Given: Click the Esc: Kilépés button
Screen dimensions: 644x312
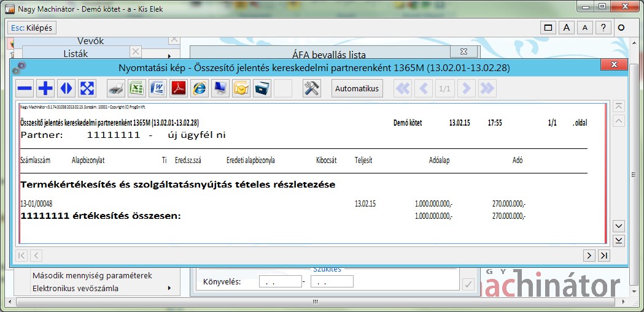Looking at the screenshot, I should point(32,28).
